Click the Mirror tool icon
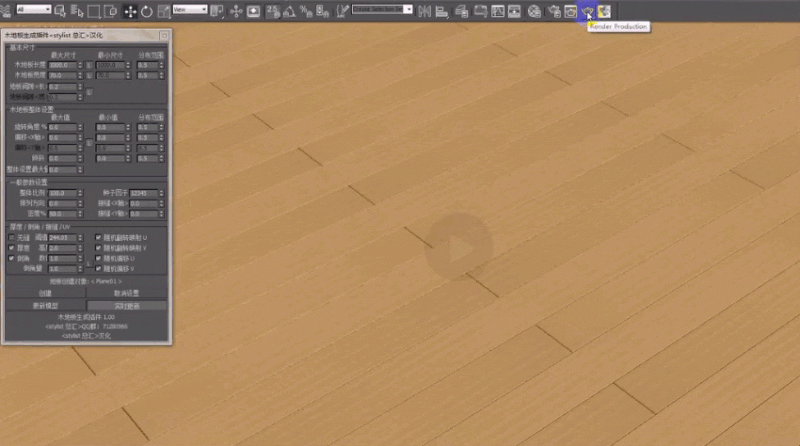The image size is (800, 446). [424, 11]
